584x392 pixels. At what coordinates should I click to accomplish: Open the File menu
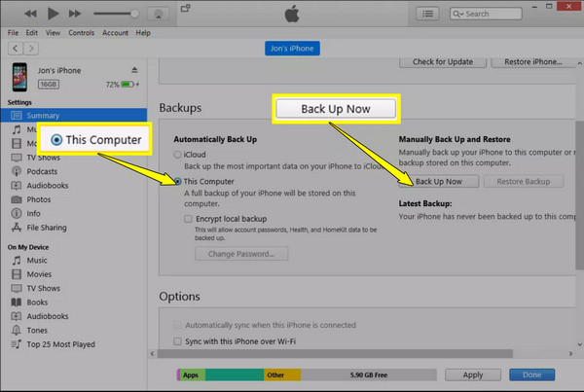click(13, 33)
